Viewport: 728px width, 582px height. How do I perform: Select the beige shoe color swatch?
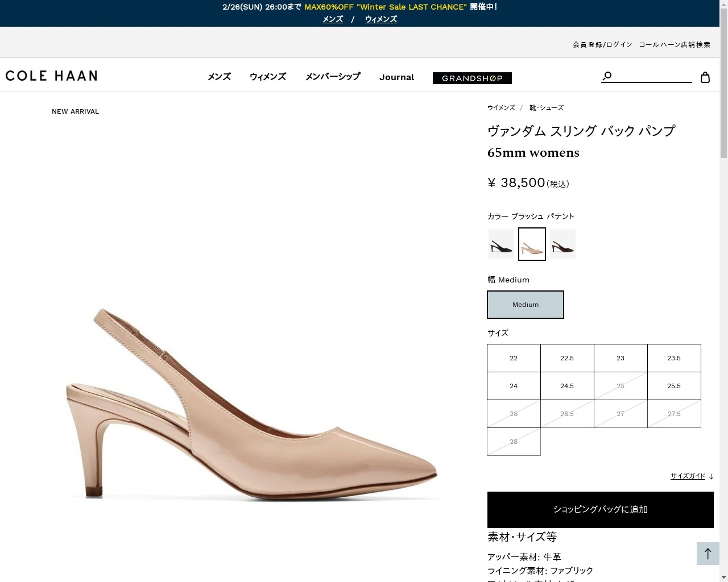[532, 244]
